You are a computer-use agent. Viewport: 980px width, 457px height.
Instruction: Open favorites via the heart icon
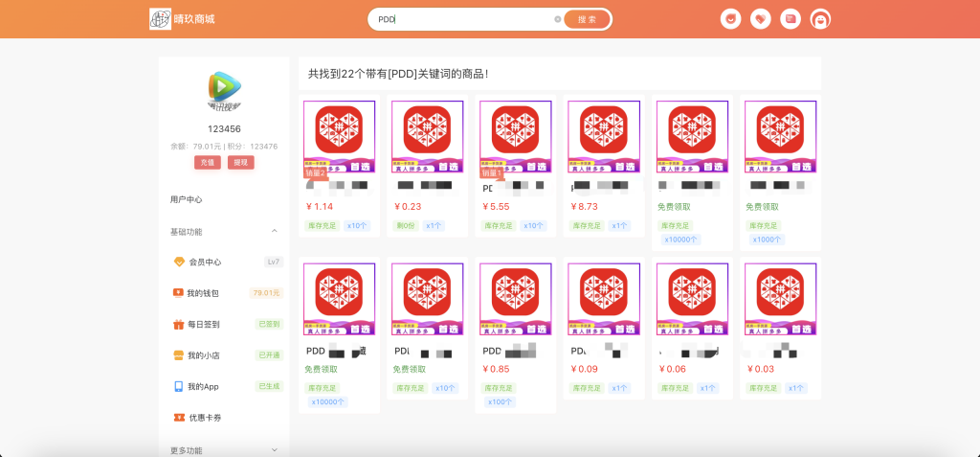tap(761, 19)
